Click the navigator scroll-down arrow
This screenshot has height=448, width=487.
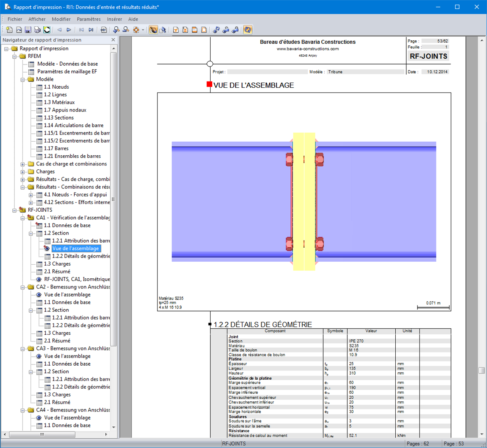[x=114, y=427]
